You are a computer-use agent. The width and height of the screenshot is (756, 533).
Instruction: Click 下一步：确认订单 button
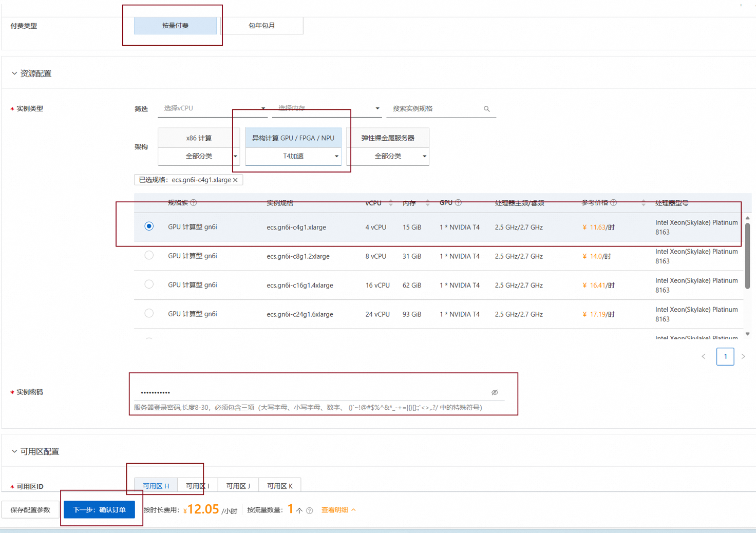point(99,510)
